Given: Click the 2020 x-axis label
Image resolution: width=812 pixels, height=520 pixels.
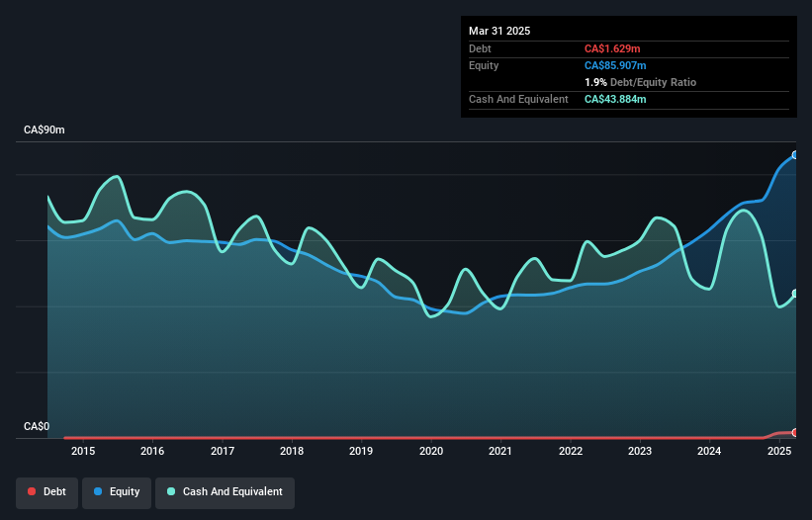Looking at the screenshot, I should [431, 451].
